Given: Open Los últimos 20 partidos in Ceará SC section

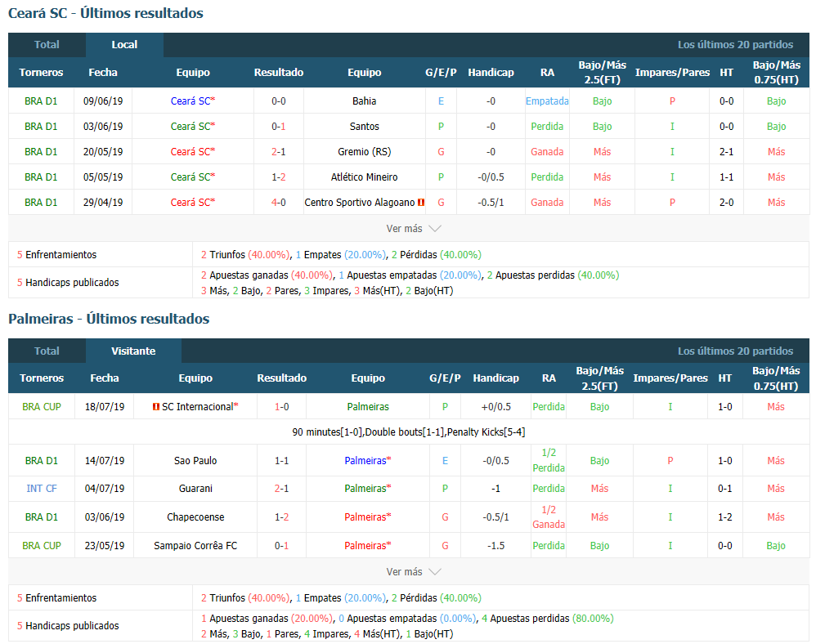Looking at the screenshot, I should (735, 45).
